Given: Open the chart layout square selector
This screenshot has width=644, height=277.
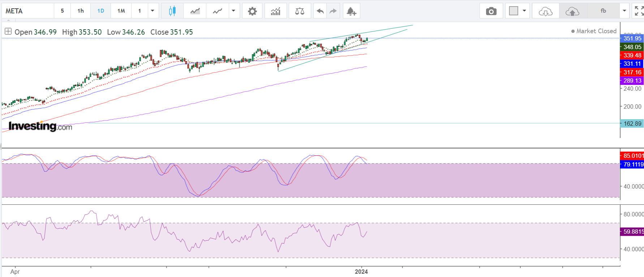Looking at the screenshot, I should (x=514, y=11).
